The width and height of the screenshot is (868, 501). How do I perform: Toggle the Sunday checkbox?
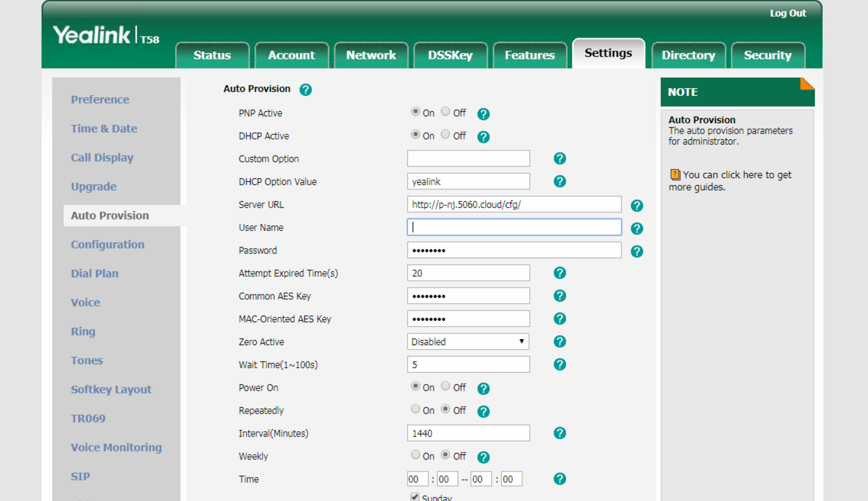(x=415, y=497)
